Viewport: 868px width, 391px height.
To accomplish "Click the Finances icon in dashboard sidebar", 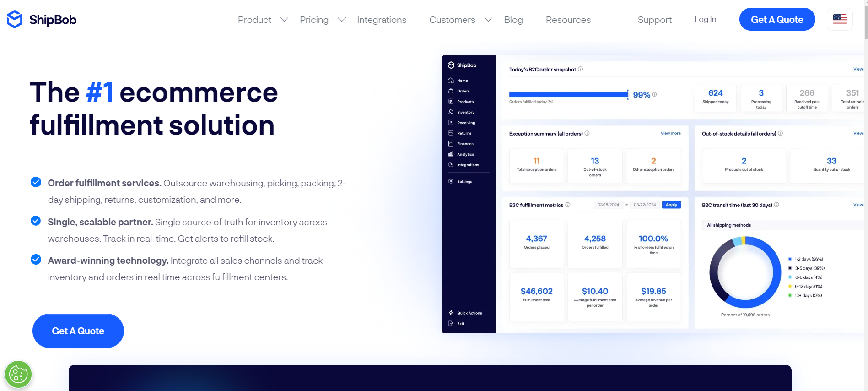I will click(x=451, y=144).
